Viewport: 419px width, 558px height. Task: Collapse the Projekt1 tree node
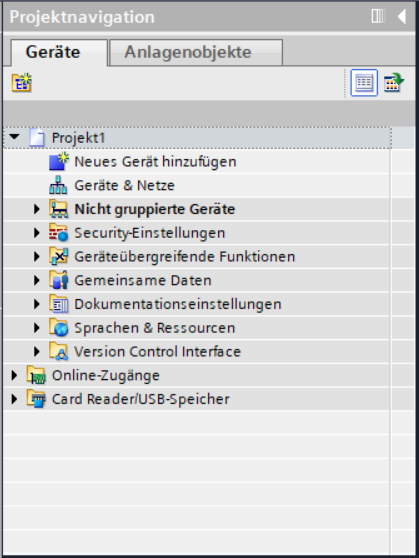coord(14,137)
